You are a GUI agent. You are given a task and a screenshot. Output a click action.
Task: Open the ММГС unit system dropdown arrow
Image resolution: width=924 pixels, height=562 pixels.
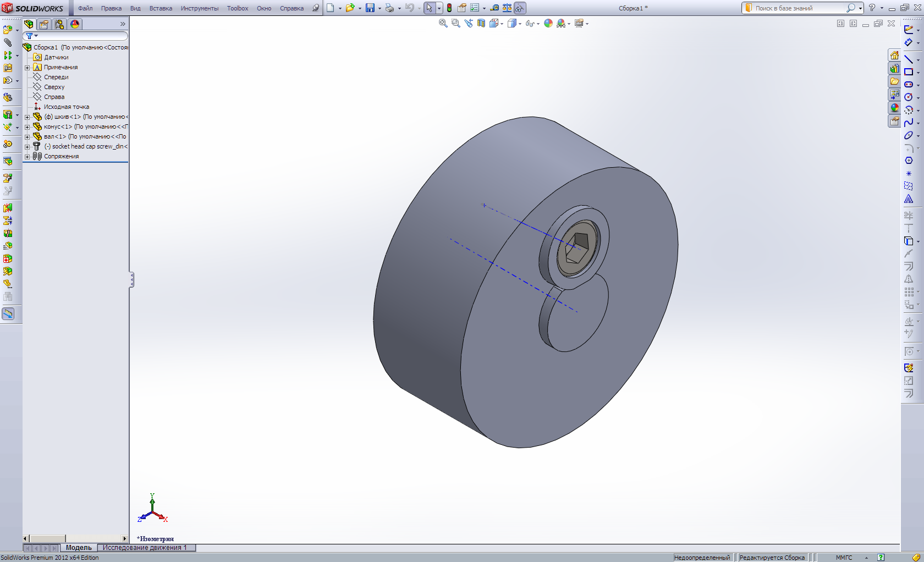866,558
